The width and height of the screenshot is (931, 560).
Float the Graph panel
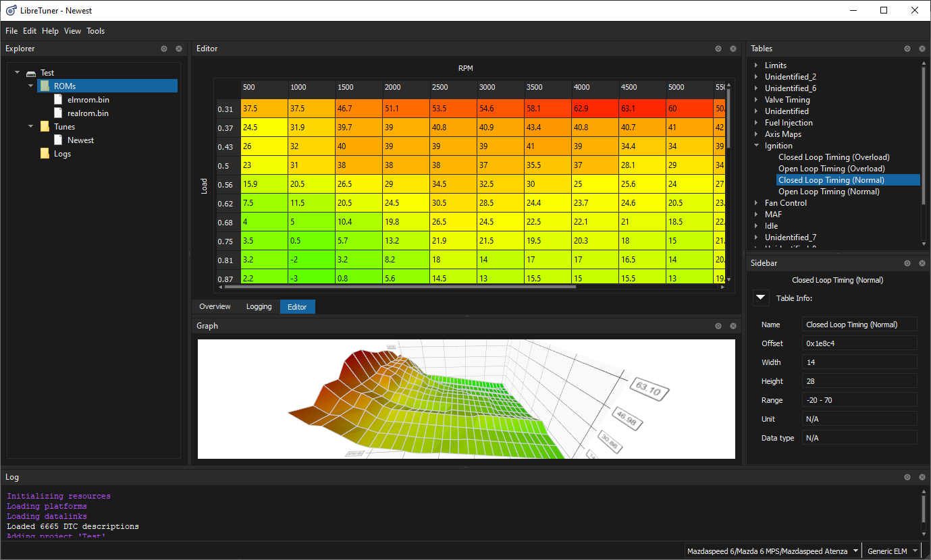click(x=718, y=326)
